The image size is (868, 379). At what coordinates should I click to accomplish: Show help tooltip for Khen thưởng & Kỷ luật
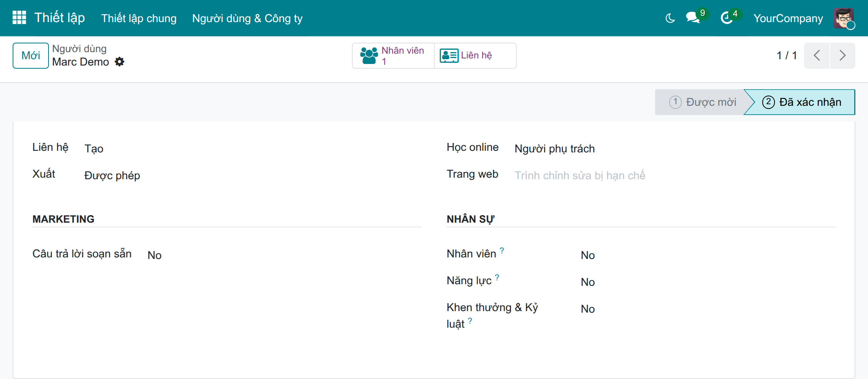click(470, 321)
